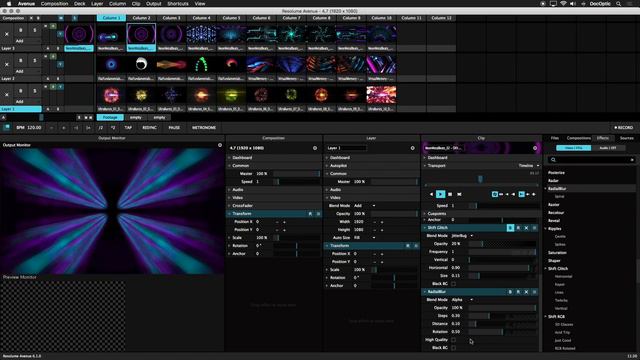Click the TAP tempo button
Screen dimensions: 640x360
(x=128, y=128)
